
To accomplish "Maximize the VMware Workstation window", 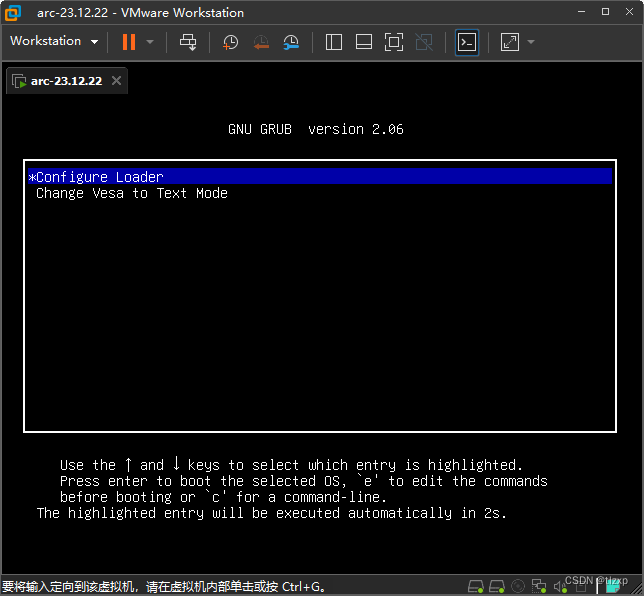I will click(x=605, y=12).
